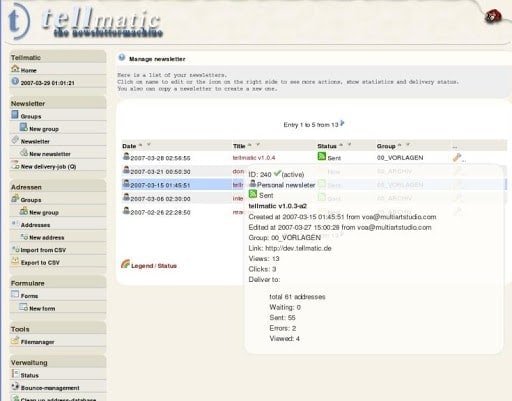This screenshot has width=512, height=401.
Task: Open newsletter Groups from the sidebar
Action: pos(31,116)
